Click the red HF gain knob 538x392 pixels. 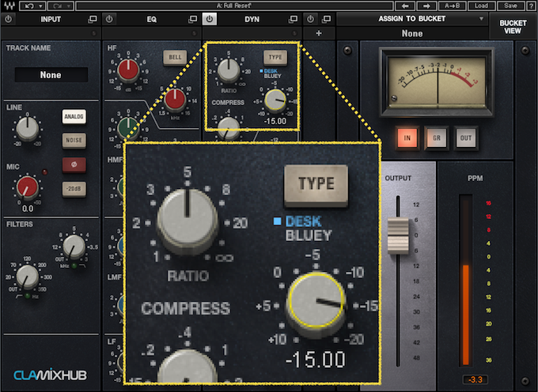pos(128,70)
